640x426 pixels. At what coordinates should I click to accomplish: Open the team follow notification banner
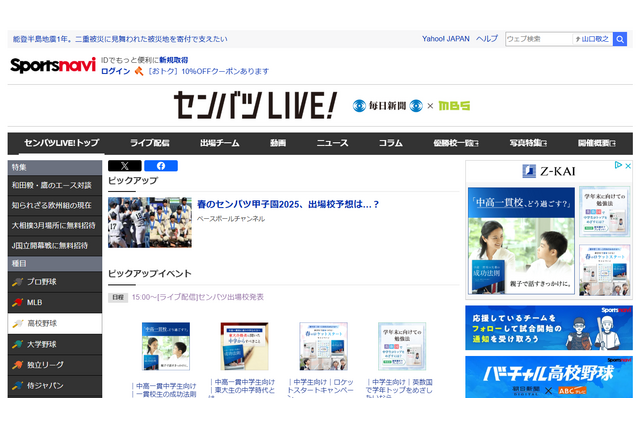click(x=549, y=328)
